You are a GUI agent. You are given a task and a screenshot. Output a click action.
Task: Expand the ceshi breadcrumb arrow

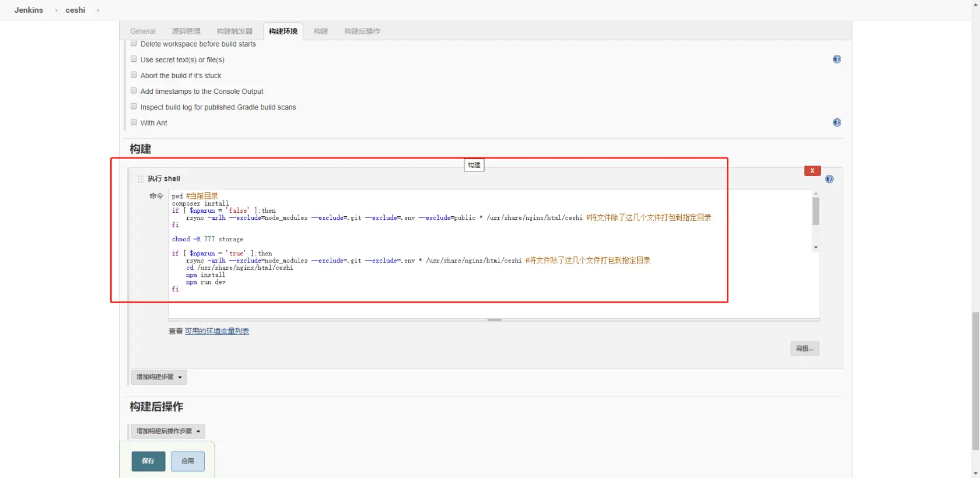coord(98,10)
